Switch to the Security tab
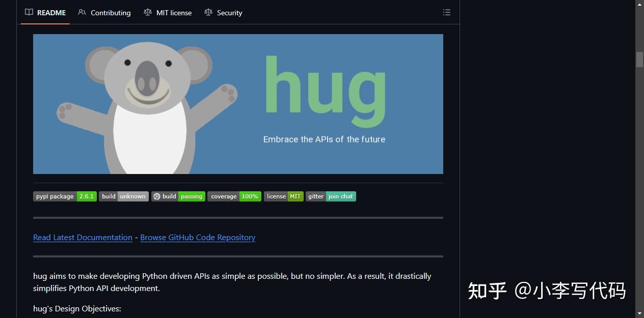The height and width of the screenshot is (318, 644). tap(223, 13)
